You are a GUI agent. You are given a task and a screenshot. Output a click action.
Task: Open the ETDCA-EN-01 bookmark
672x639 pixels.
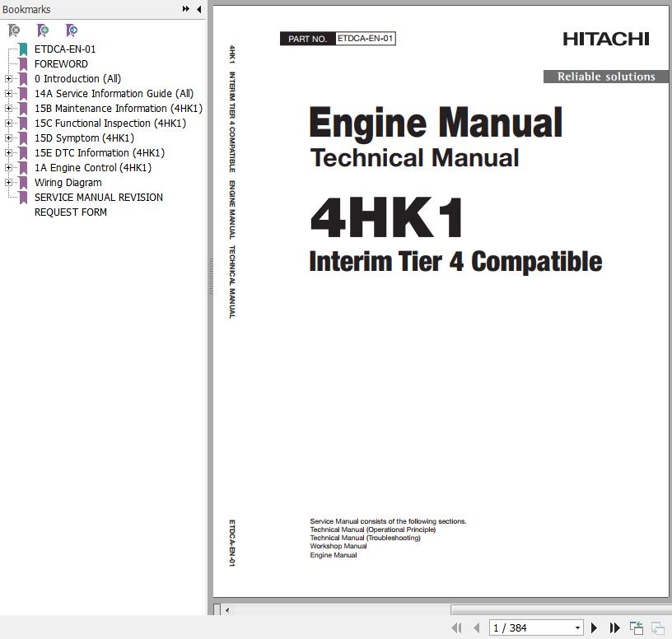coord(65,49)
